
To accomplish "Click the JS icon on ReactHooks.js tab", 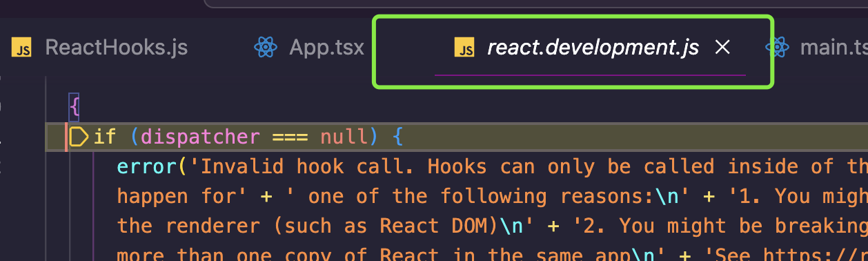I will 23,48.
